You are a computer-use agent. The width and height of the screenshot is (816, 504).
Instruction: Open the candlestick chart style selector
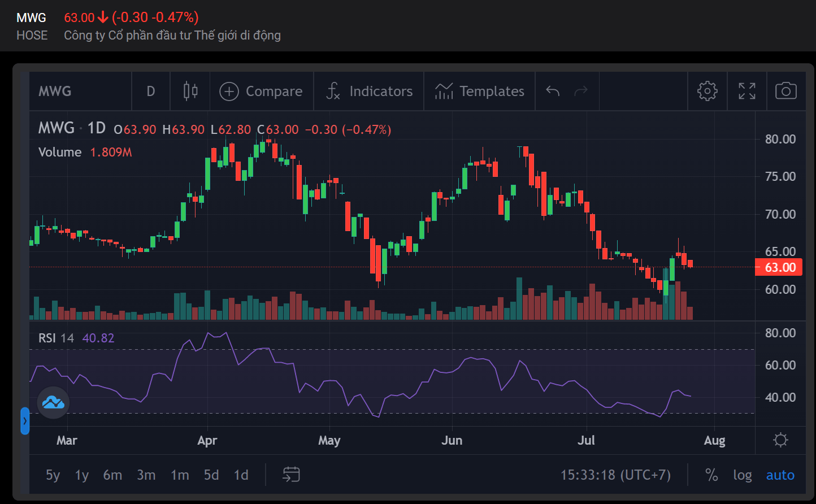point(190,91)
